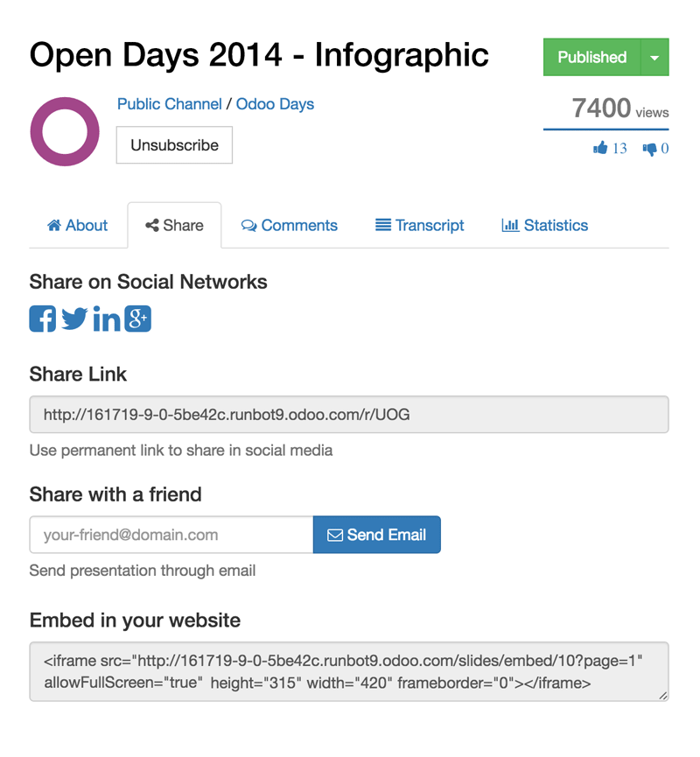
Task: View the Statistics tab
Action: tap(545, 226)
